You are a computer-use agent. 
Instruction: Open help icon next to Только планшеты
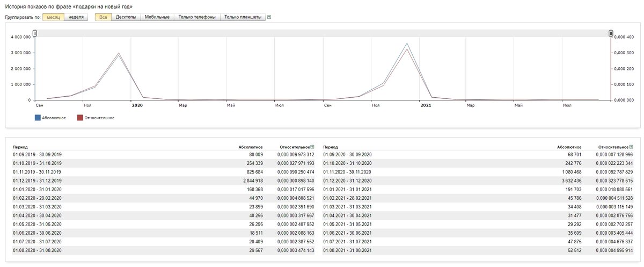(x=269, y=17)
